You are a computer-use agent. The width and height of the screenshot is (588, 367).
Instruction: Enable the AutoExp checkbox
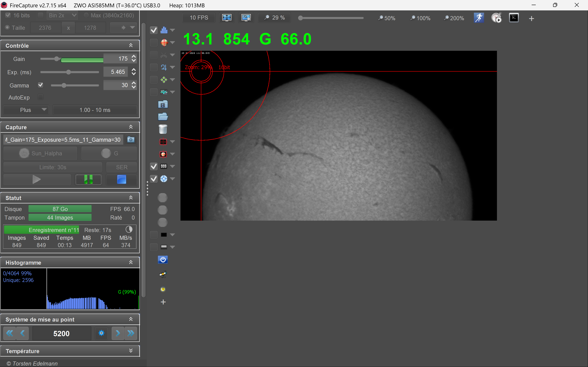pos(41,97)
